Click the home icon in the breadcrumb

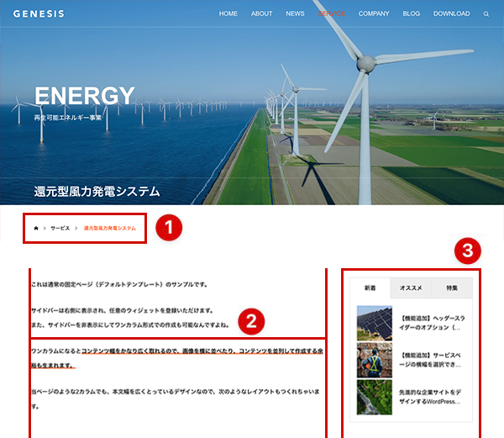tap(35, 229)
